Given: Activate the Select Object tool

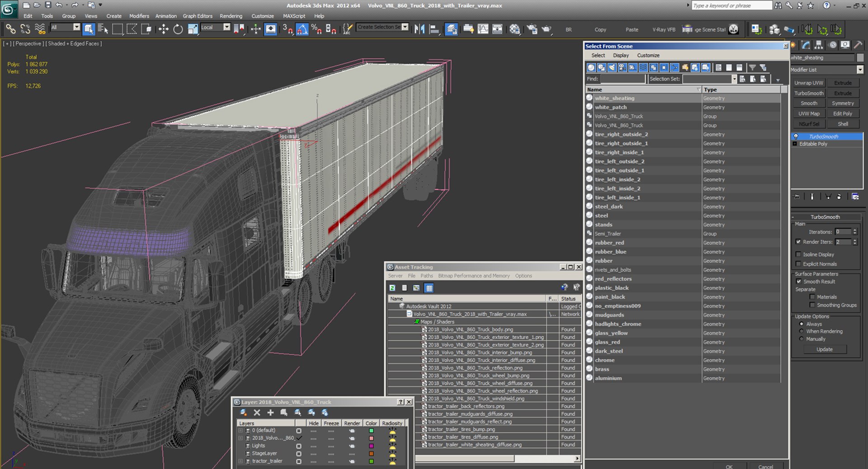Looking at the screenshot, I should point(89,29).
